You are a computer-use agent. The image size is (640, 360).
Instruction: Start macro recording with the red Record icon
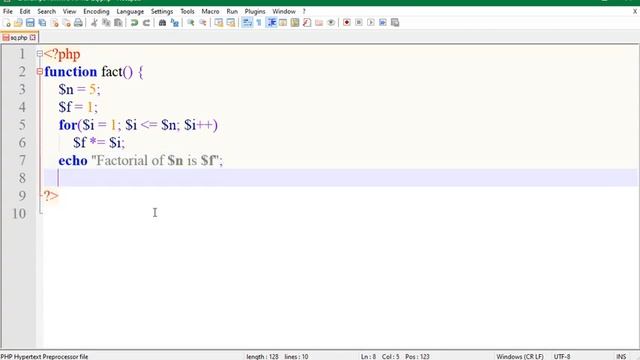347,23
